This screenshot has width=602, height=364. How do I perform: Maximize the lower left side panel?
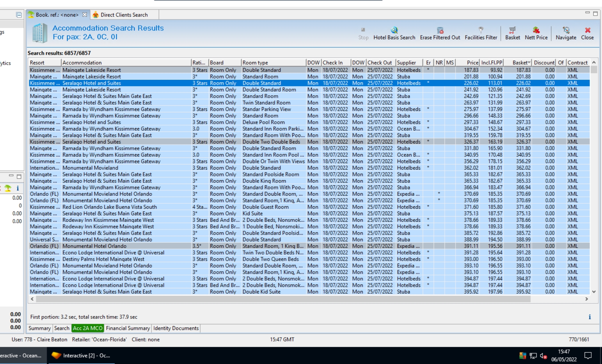pyautogui.click(x=19, y=176)
